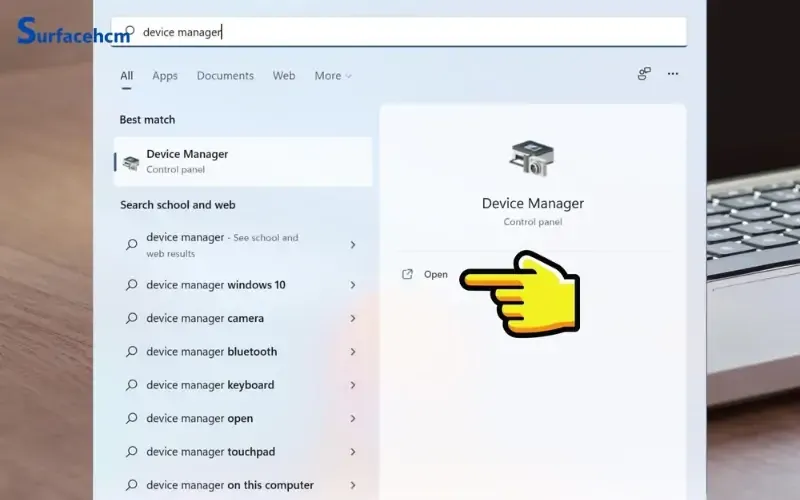Viewport: 800px width, 500px height.
Task: Click the "Device Manager" title in preview pane
Action: point(533,203)
